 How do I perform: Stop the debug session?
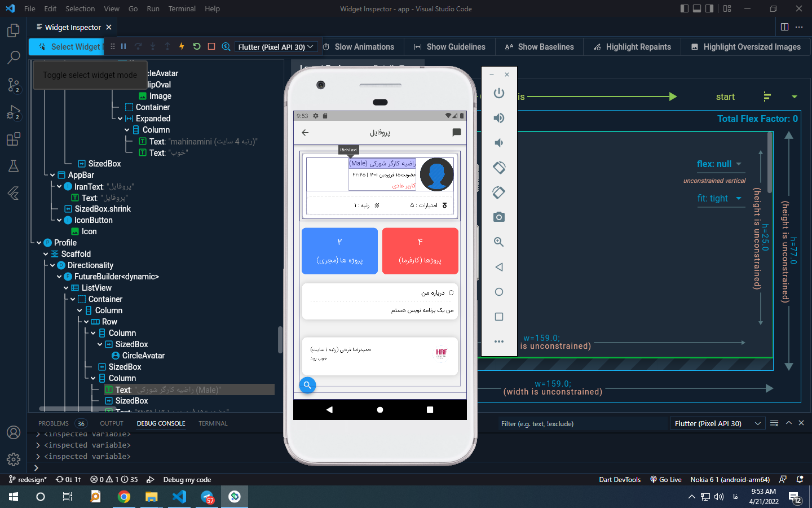coord(211,47)
